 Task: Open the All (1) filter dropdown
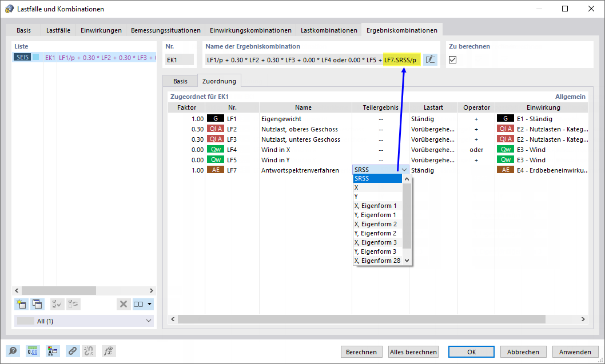84,321
